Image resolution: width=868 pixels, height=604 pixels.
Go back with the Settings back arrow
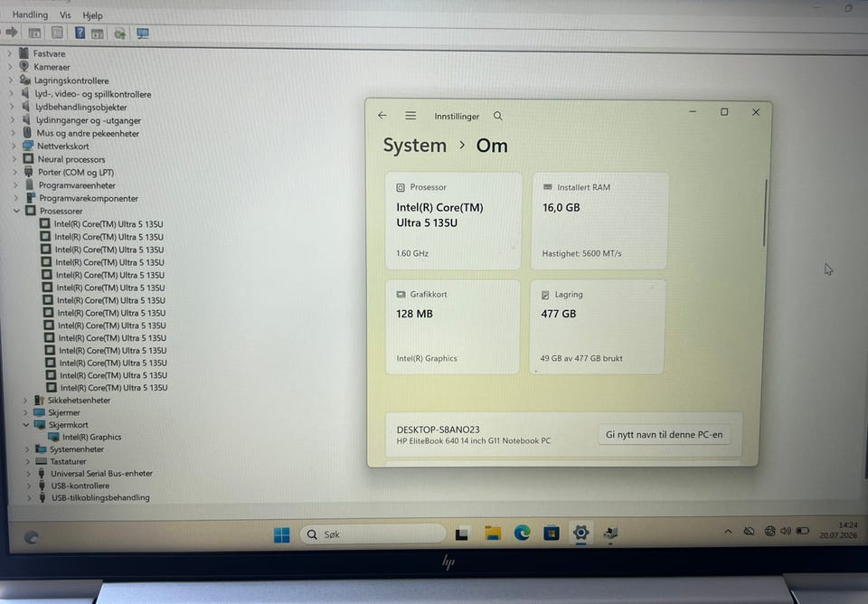click(x=382, y=115)
